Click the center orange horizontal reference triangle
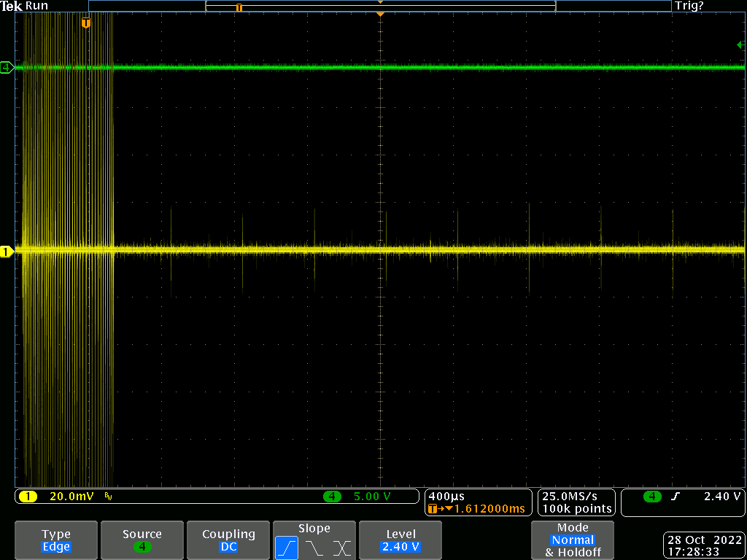The height and width of the screenshot is (560, 747). (379, 14)
